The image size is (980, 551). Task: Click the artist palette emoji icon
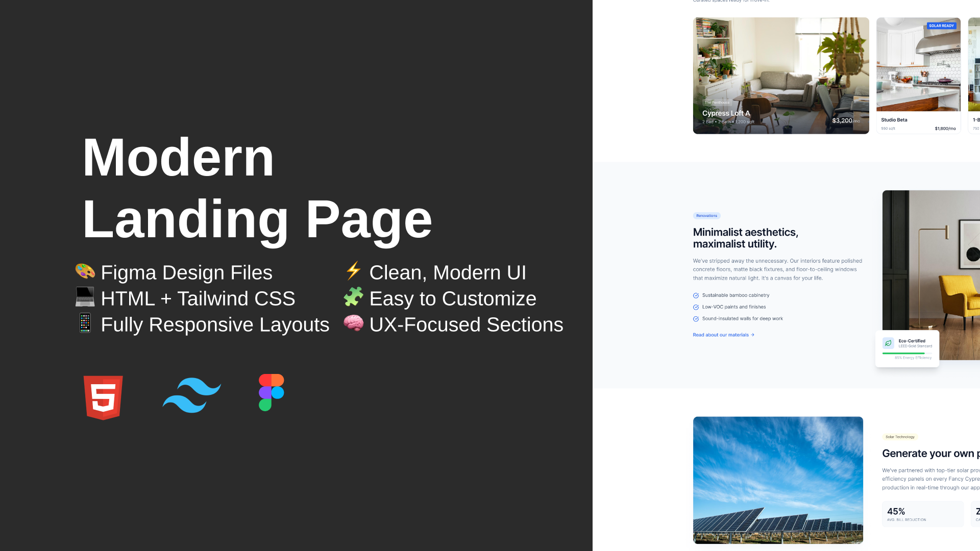point(85,271)
